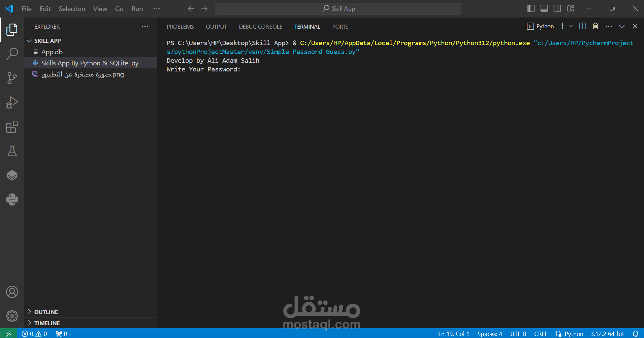Click the Skill App command center search box
The height and width of the screenshot is (338, 644).
pos(338,9)
